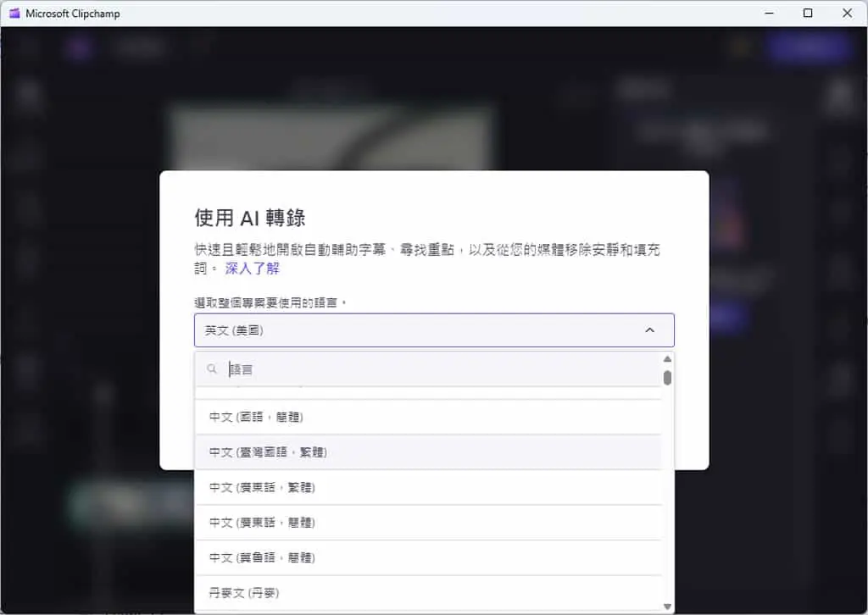Screen dimensions: 868x615
Task: Collapse the language dropdown via chevron arrow
Action: click(650, 330)
